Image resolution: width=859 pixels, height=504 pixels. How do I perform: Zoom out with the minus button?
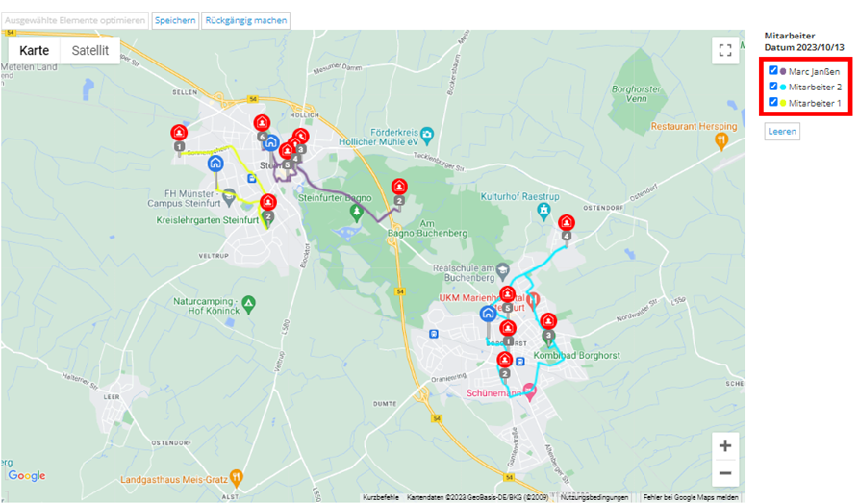click(724, 473)
